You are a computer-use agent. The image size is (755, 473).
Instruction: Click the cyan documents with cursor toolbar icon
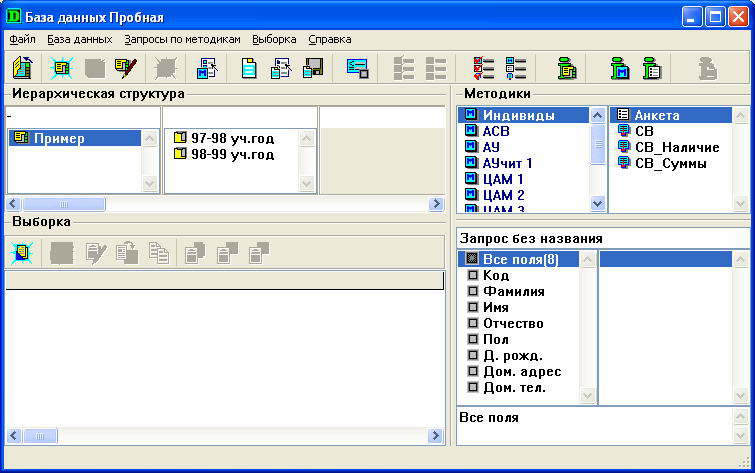pyautogui.click(x=281, y=68)
